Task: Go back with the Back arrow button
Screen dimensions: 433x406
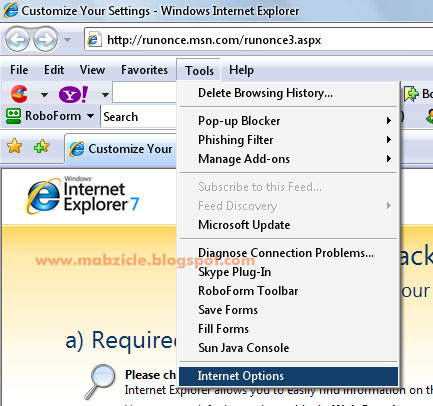Action: [x=17, y=40]
